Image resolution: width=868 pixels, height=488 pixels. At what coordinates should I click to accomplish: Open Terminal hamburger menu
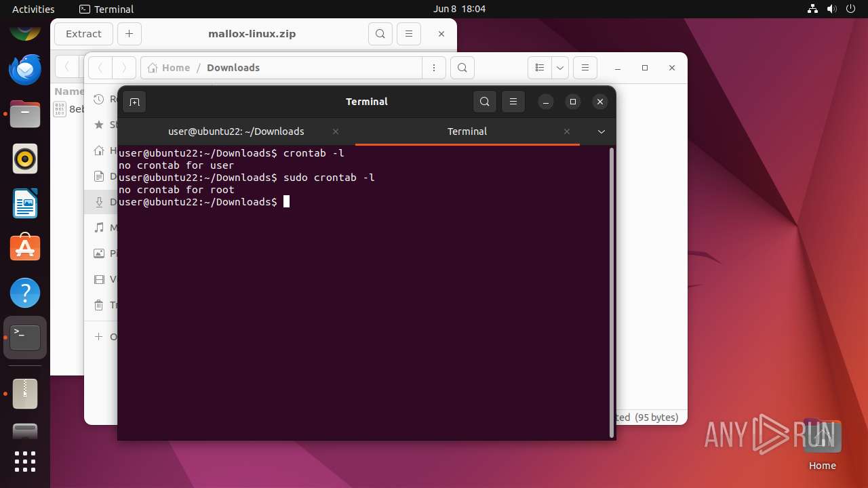(x=513, y=102)
